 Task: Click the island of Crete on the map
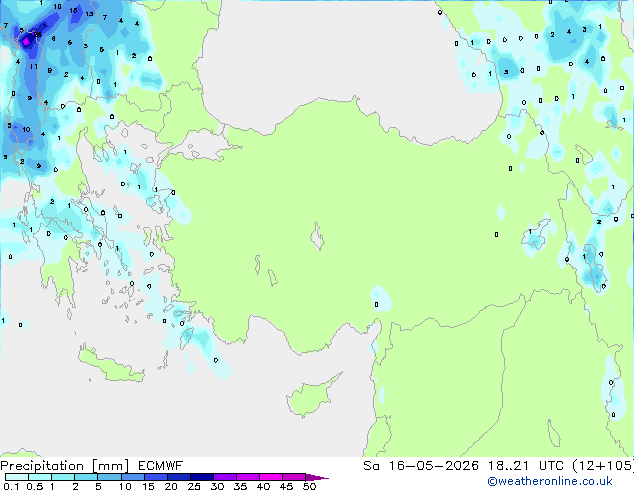(111, 366)
